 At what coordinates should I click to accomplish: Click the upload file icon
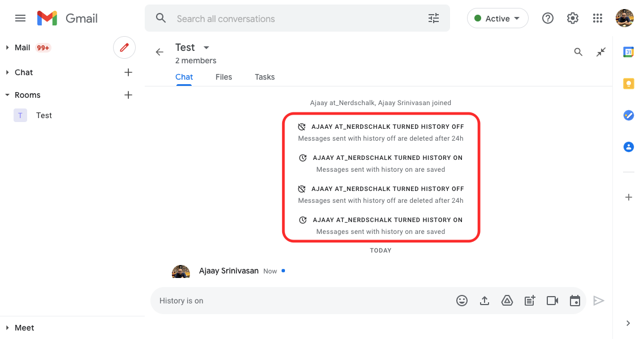[485, 301]
